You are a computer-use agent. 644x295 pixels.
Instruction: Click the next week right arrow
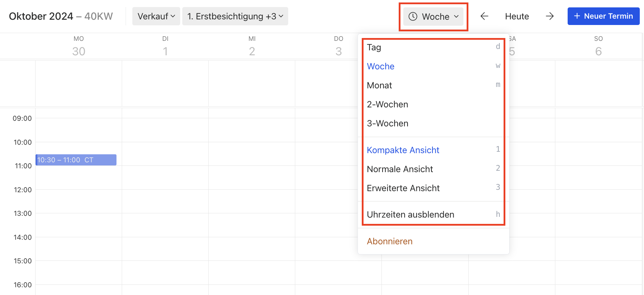tap(550, 16)
